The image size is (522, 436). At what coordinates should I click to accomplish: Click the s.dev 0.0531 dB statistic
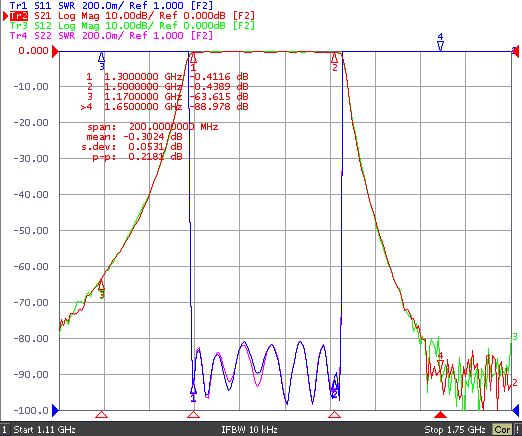132,147
